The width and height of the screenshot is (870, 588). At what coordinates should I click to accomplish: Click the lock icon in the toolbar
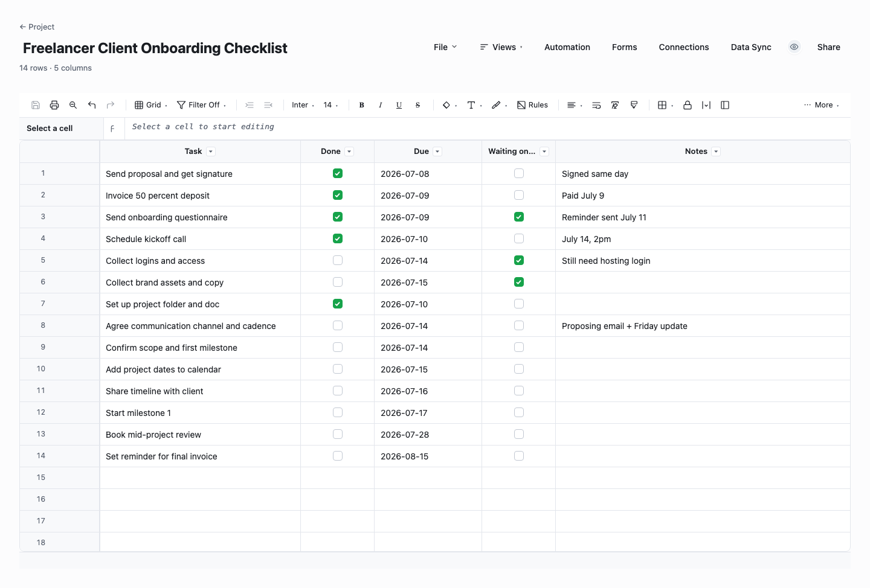click(x=688, y=105)
